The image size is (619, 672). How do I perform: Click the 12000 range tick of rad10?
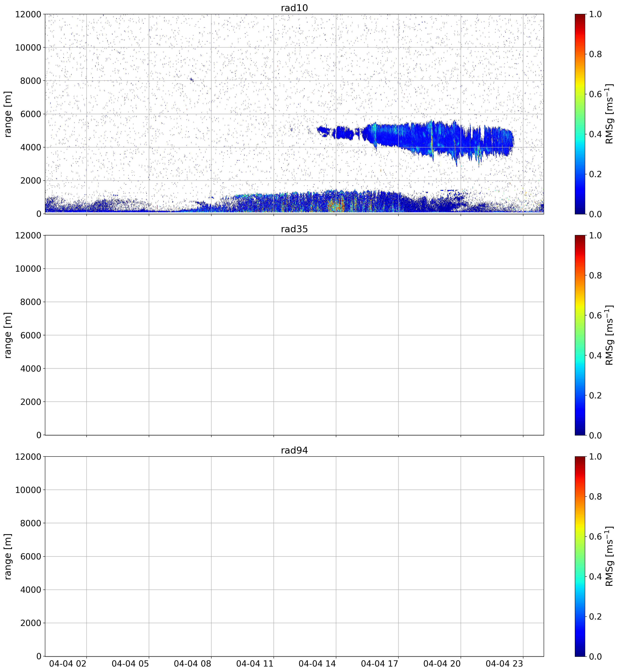click(28, 14)
